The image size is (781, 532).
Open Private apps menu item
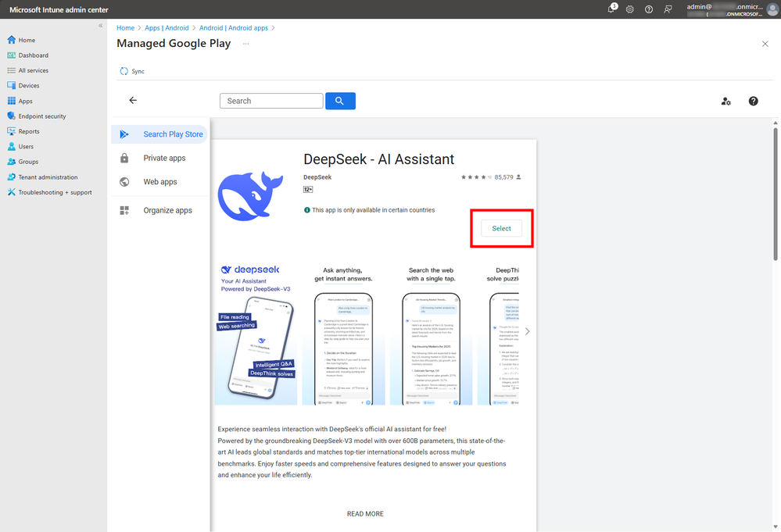159,159
